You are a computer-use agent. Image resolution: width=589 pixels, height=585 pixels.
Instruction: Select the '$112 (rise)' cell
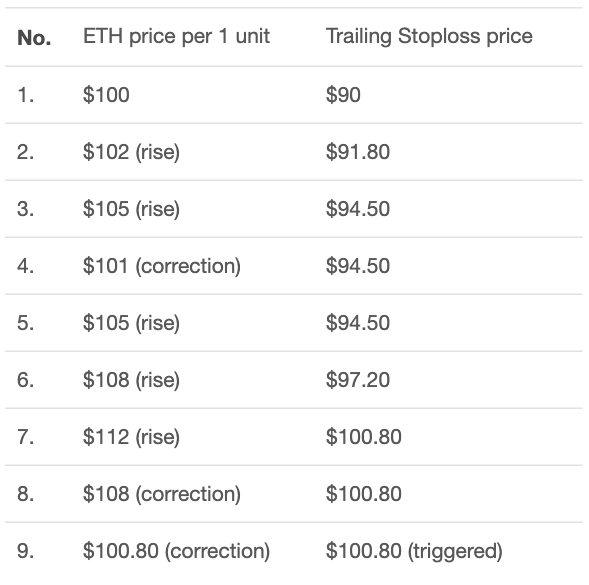(131, 437)
